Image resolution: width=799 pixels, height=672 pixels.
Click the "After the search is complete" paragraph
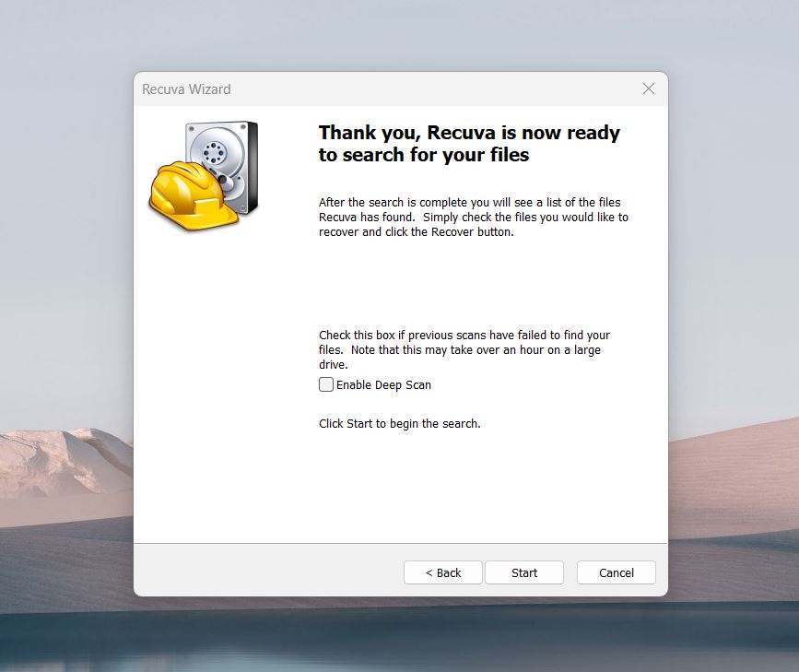474,218
